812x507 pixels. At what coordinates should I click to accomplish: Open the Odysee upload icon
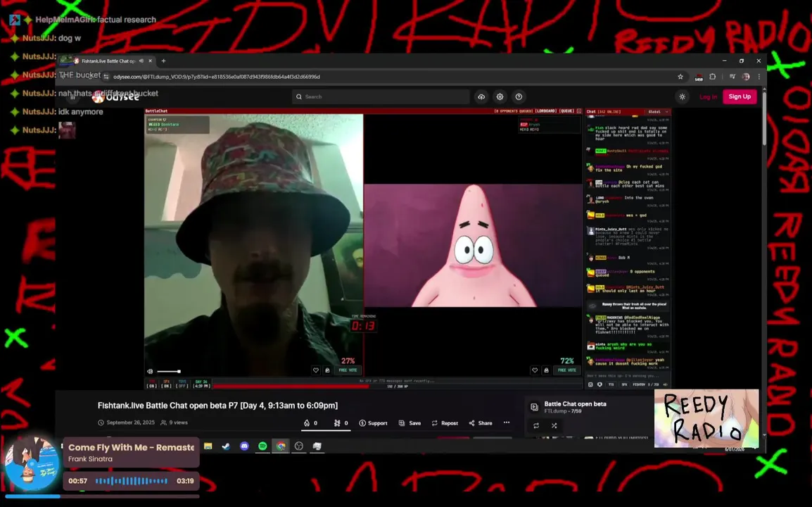tap(481, 96)
